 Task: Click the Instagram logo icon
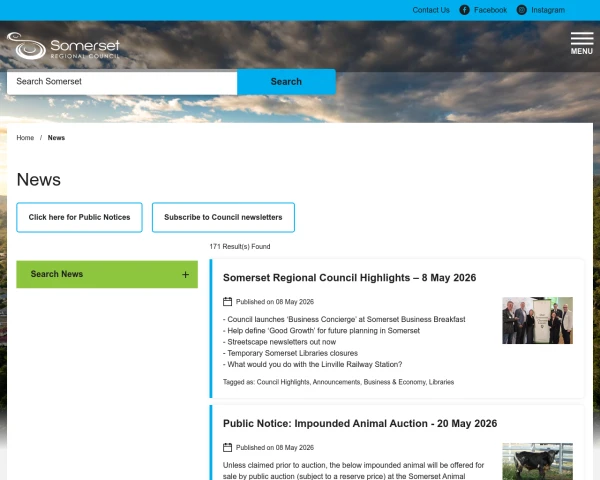pos(522,10)
